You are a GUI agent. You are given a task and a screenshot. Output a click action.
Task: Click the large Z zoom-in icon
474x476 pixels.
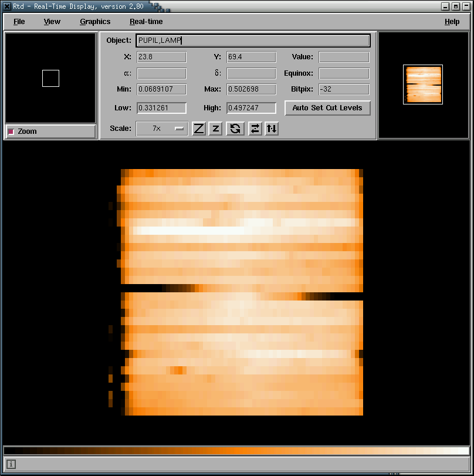pyautogui.click(x=199, y=129)
